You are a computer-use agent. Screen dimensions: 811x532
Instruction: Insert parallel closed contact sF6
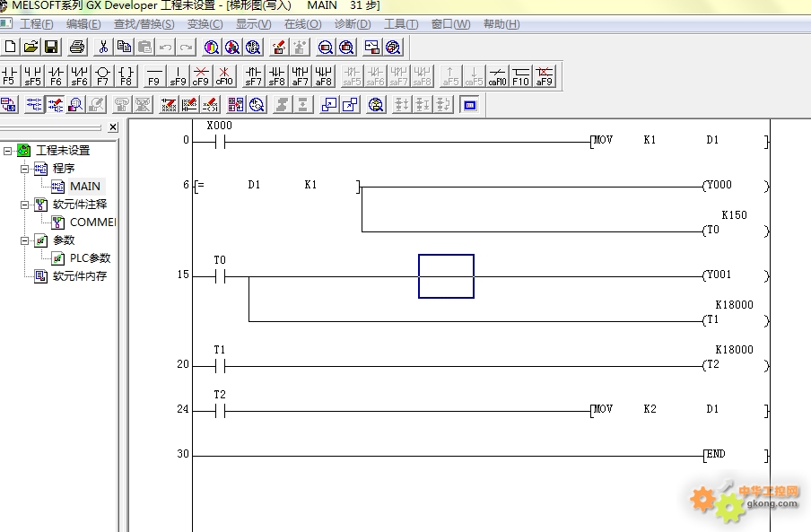(79, 76)
